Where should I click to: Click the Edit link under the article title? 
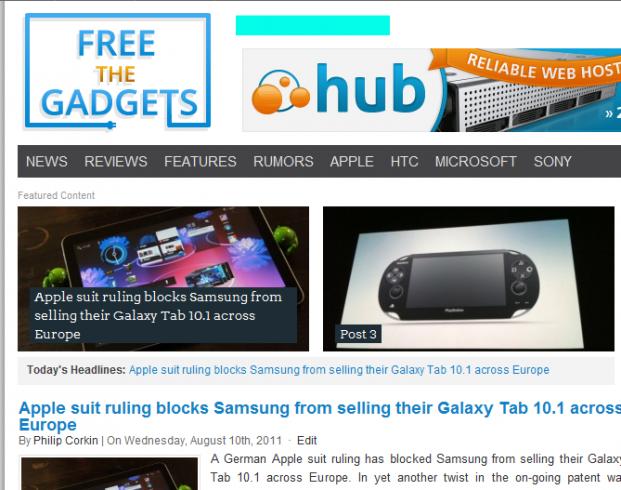point(307,440)
